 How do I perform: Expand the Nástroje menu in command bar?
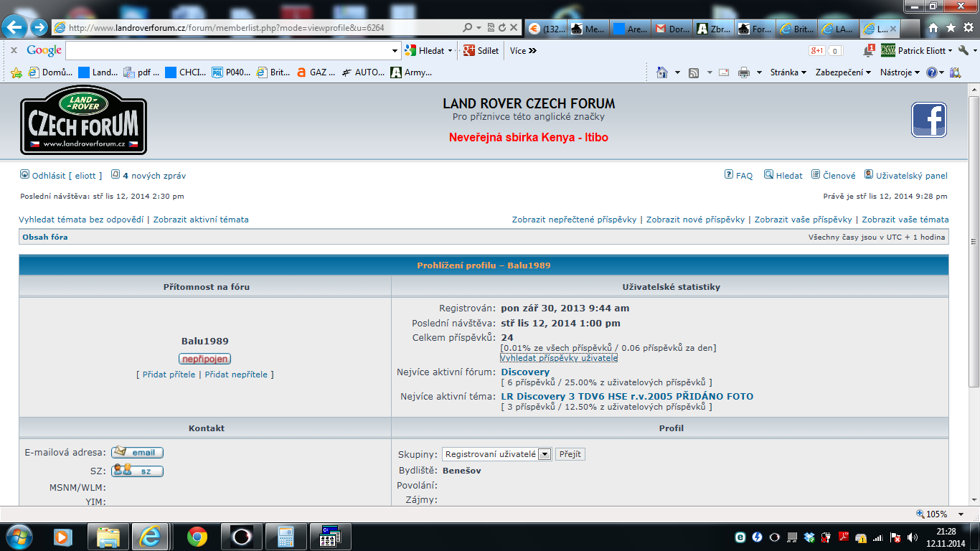(x=900, y=72)
